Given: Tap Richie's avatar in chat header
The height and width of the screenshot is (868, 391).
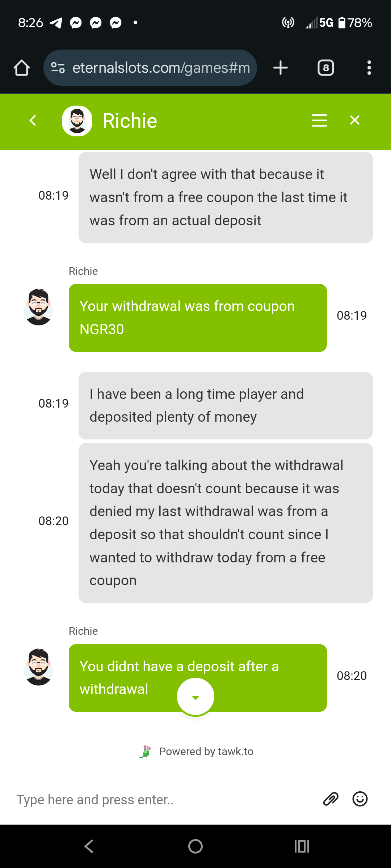Looking at the screenshot, I should coord(77,121).
